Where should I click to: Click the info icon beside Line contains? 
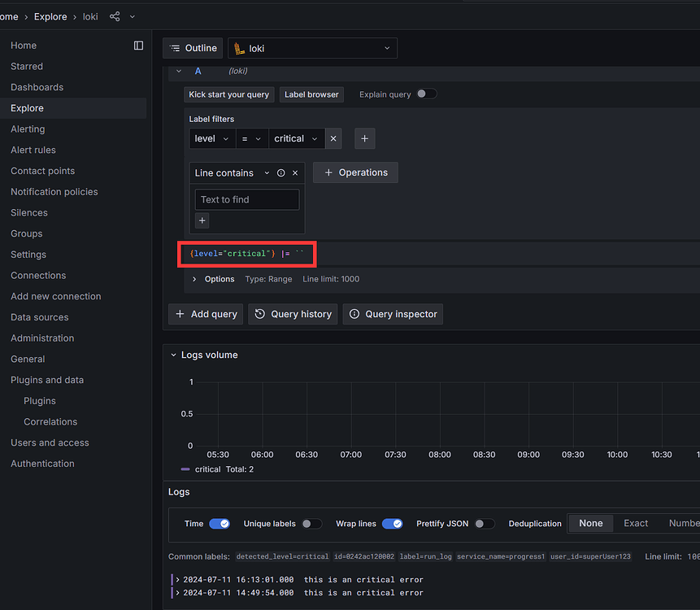[279, 172]
